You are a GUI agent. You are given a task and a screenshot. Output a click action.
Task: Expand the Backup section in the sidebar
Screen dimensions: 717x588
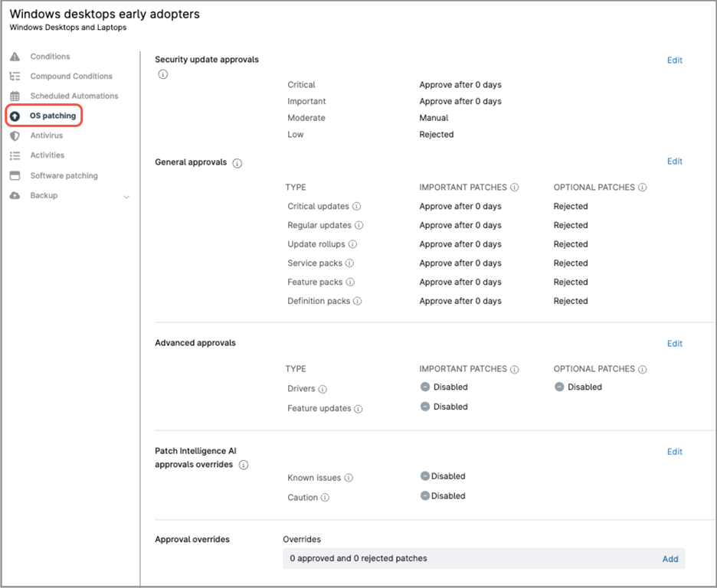(x=125, y=195)
